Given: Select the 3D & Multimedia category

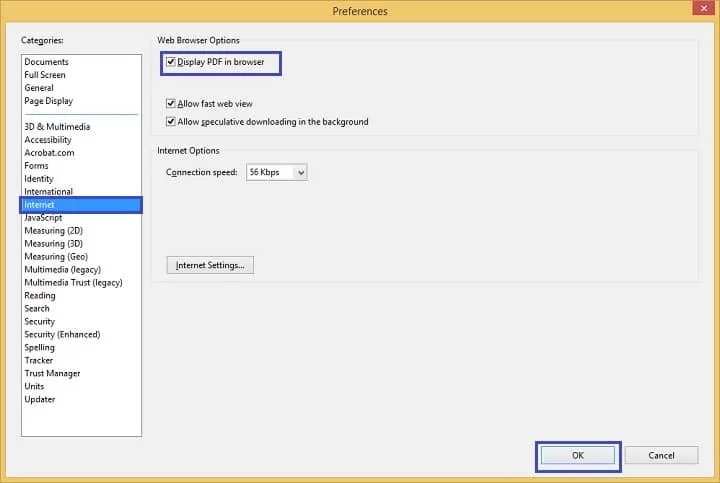Looking at the screenshot, I should 57,127.
